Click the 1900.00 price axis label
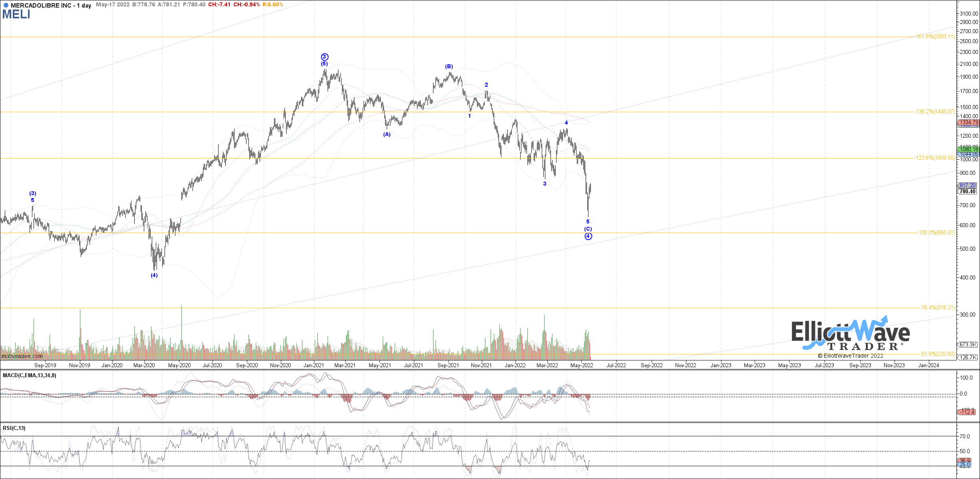This screenshot has width=980, height=479. click(x=970, y=77)
